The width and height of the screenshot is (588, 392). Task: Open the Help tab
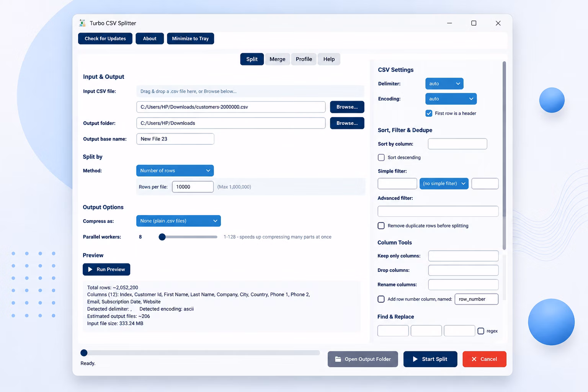tap(329, 59)
